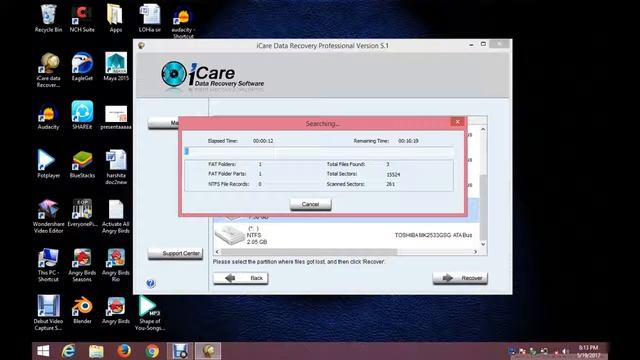Image resolution: width=640 pixels, height=360 pixels.
Task: Click the partition list scroll-left arrow
Action: 217,252
